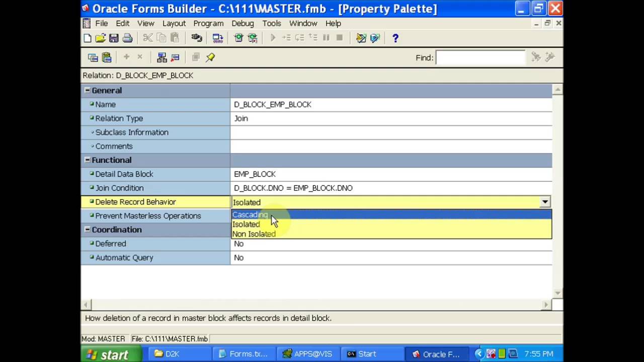Viewport: 644px width, 362px height.
Task: Click the debugger Stop icon
Action: [x=340, y=38]
